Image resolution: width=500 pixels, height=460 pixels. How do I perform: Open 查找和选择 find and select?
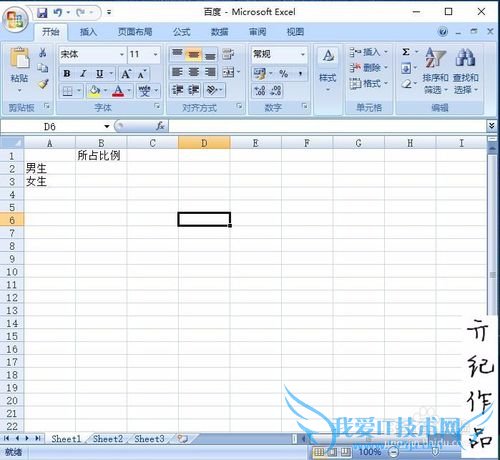coord(466,71)
